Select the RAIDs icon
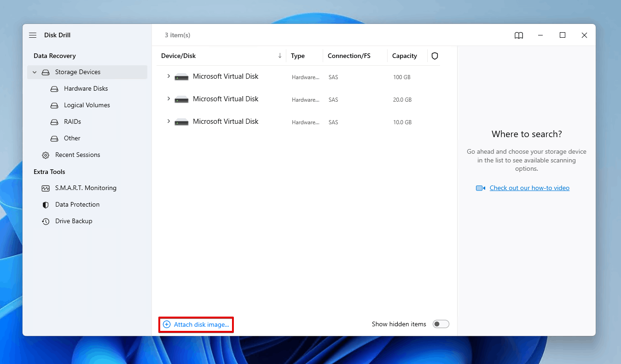This screenshot has height=364, width=621. (x=55, y=122)
